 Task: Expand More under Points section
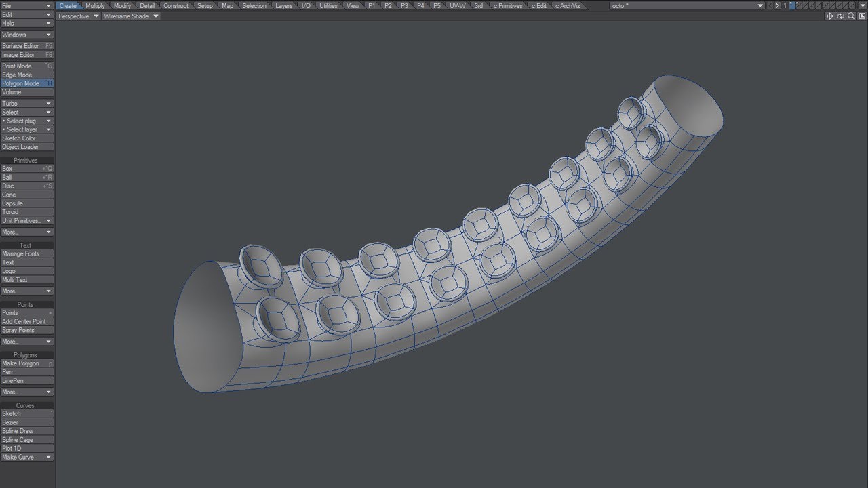point(27,342)
